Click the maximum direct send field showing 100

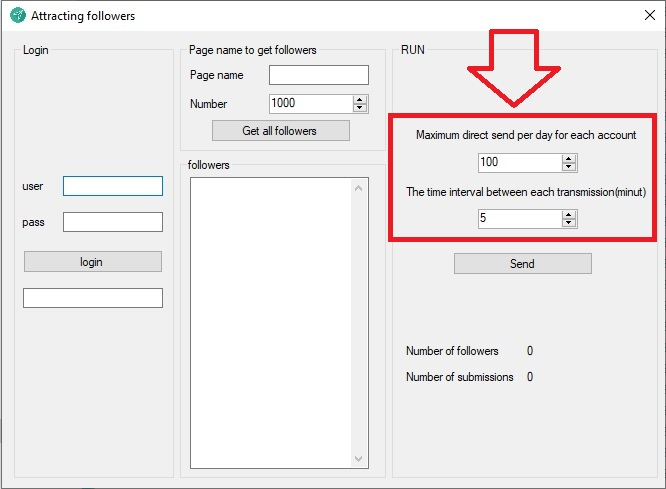518,162
